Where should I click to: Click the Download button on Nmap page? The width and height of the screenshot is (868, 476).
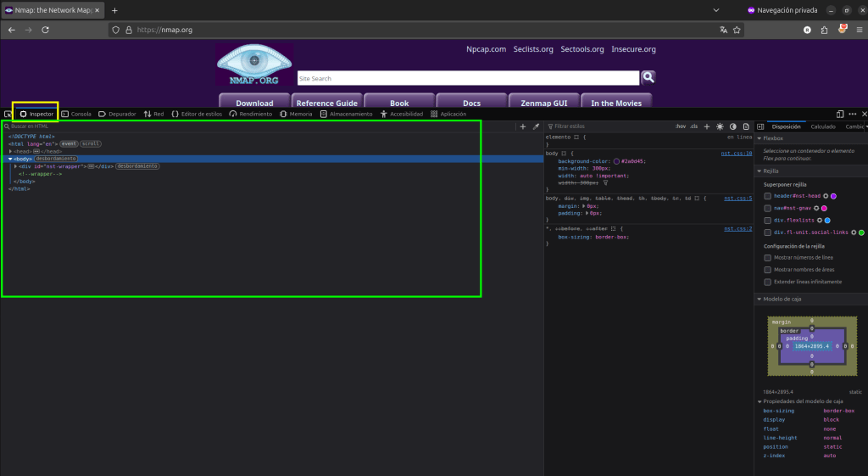253,103
